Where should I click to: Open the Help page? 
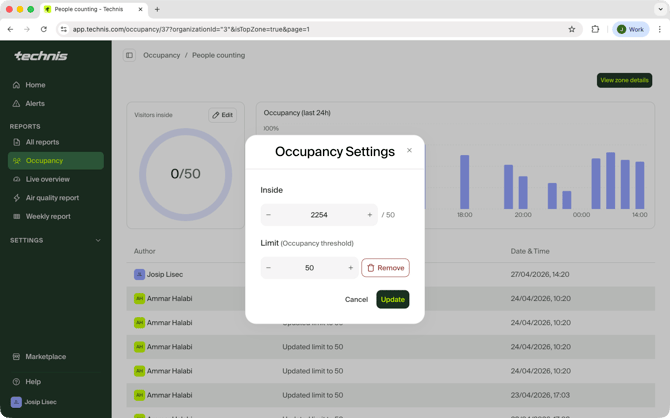click(x=56, y=382)
